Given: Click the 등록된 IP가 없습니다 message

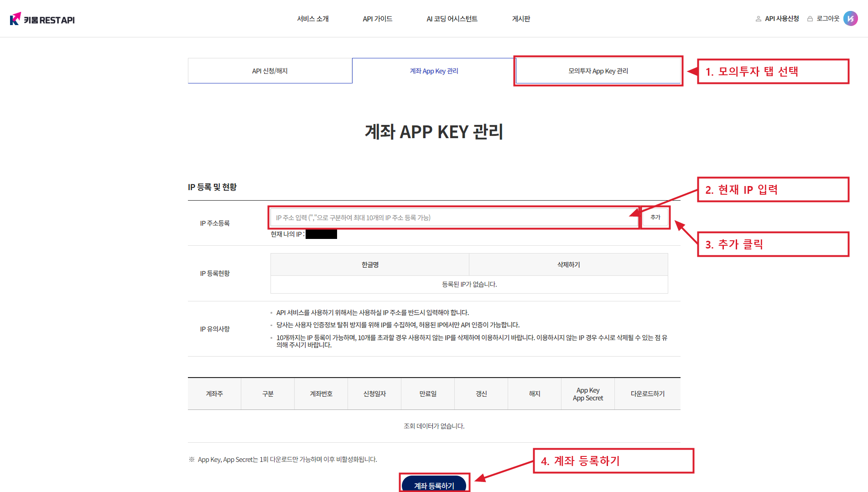Looking at the screenshot, I should pos(469,284).
